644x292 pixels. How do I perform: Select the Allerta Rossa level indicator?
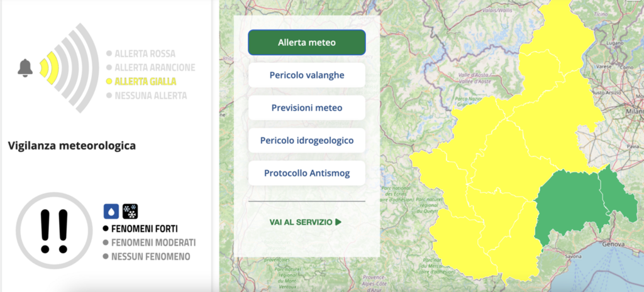(x=145, y=54)
